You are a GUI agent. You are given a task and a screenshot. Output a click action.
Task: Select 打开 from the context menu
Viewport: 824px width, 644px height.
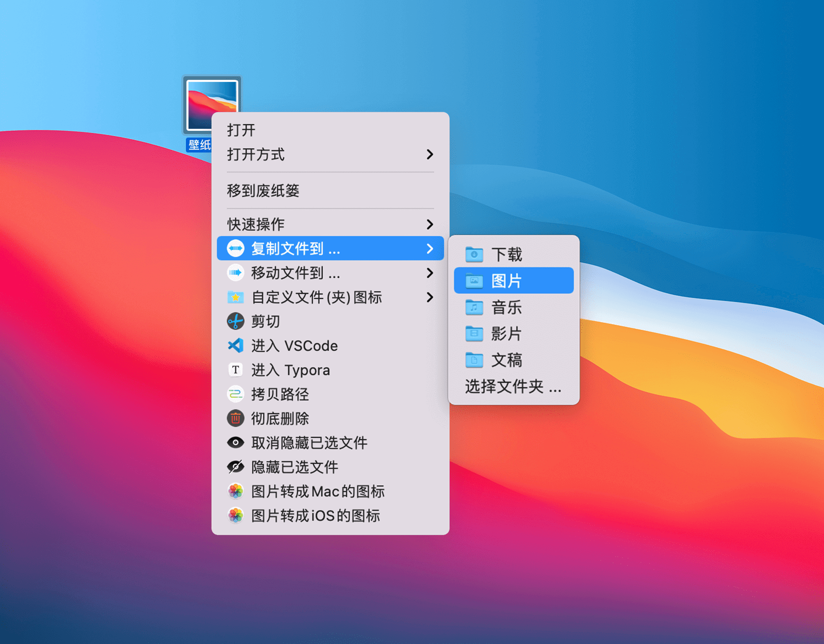point(241,130)
